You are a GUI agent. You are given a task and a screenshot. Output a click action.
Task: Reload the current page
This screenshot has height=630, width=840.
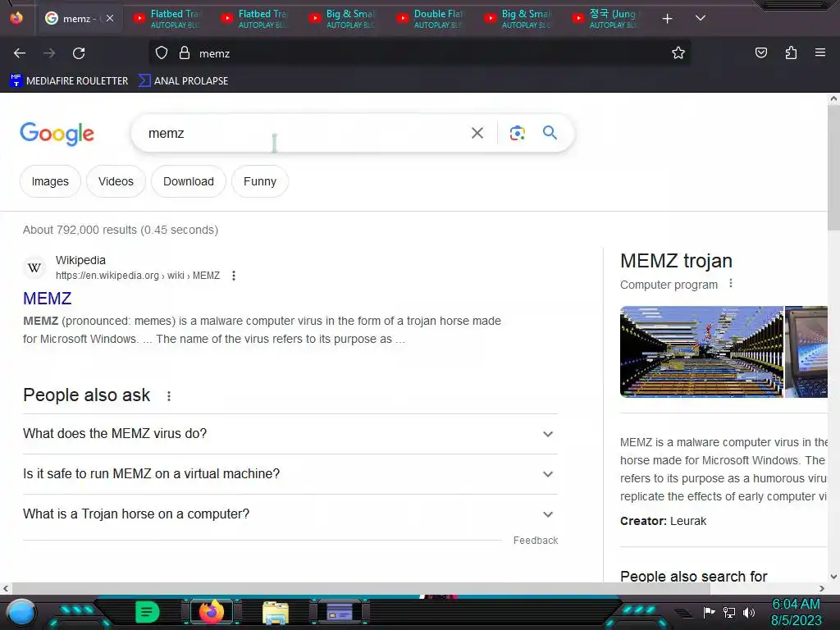pyautogui.click(x=79, y=53)
